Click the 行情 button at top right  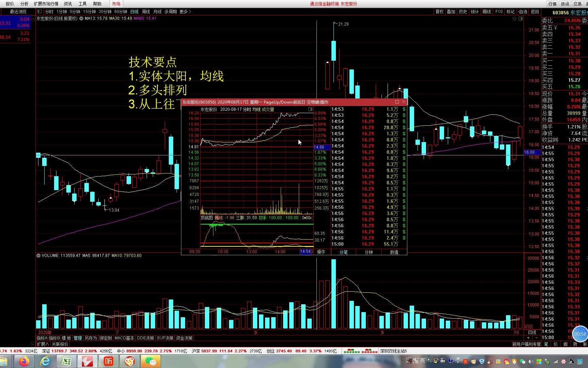[x=553, y=4]
